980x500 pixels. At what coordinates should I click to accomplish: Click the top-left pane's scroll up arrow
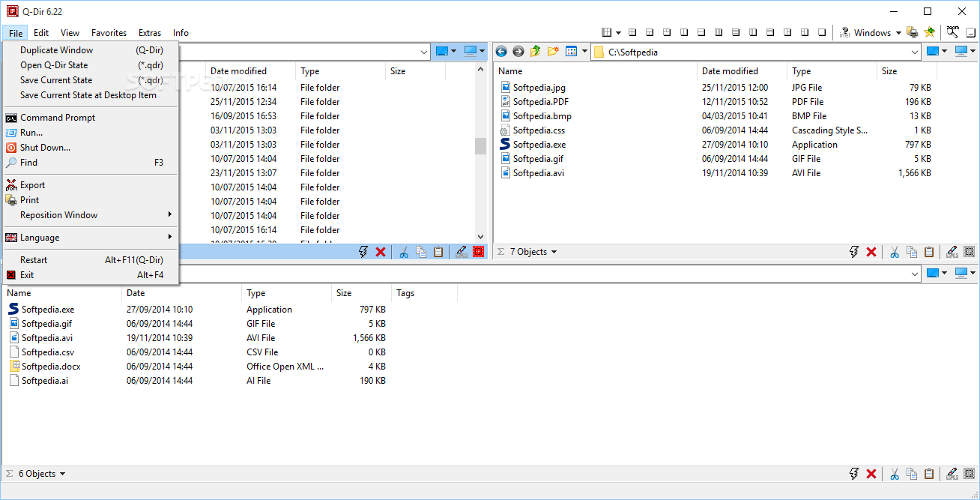pyautogui.click(x=481, y=69)
